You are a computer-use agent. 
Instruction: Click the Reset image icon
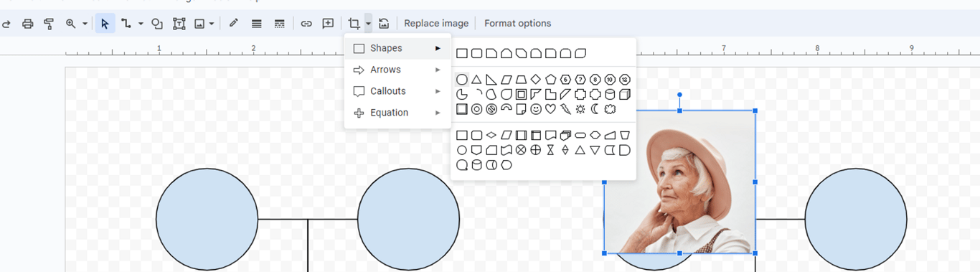[384, 24]
